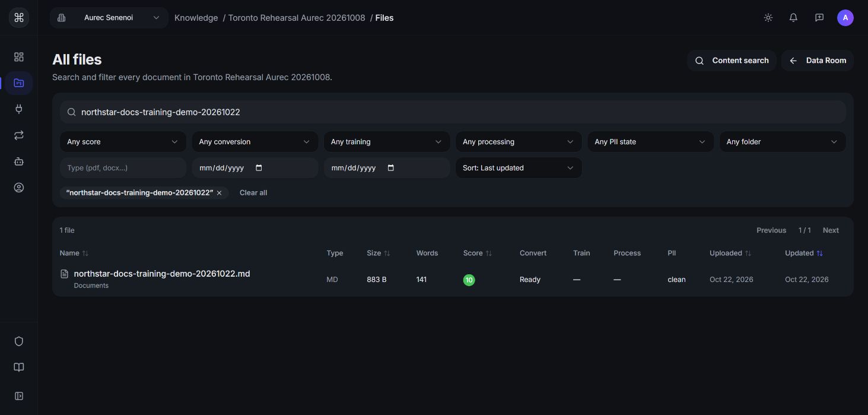Expand the Any training dropdown

point(387,142)
